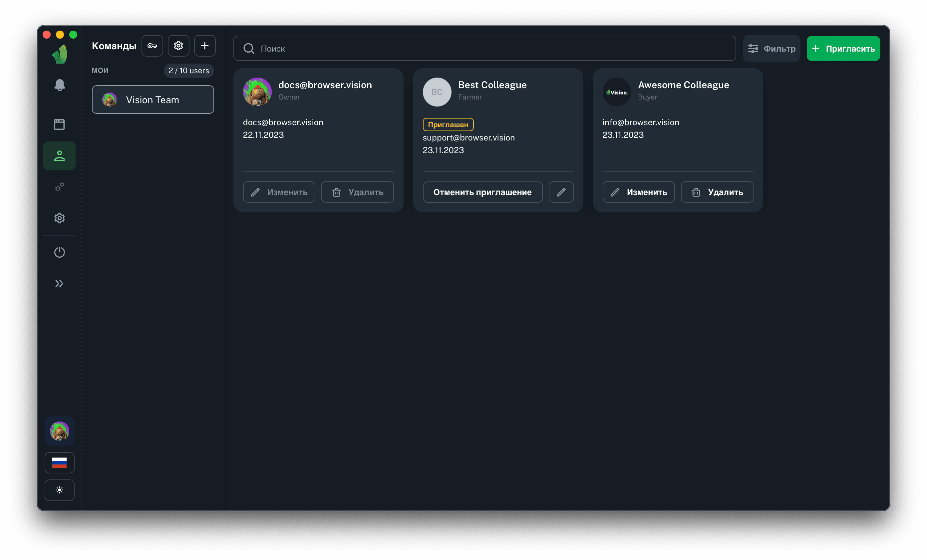Edit Best Colleague invitation pencil icon
927x560 pixels.
click(561, 192)
